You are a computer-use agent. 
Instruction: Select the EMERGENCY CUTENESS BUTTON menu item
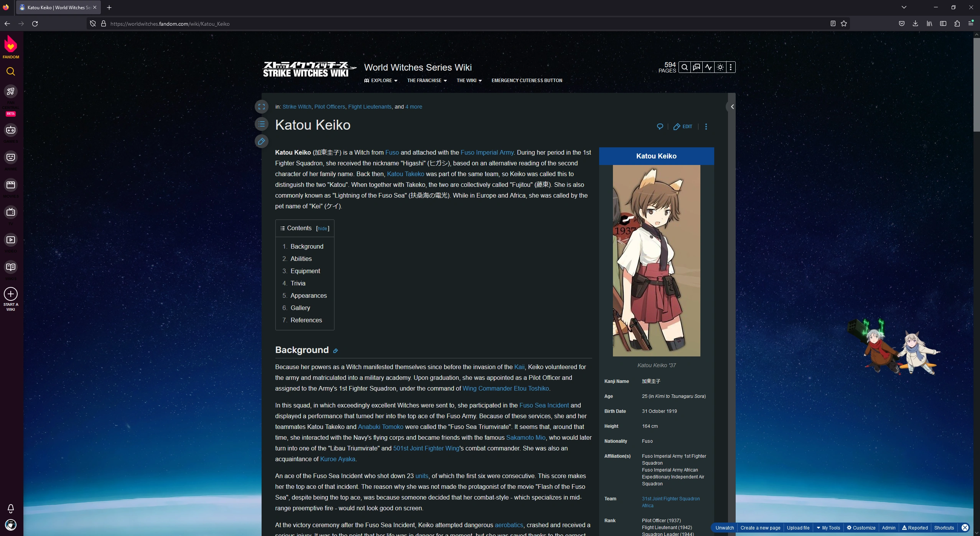pyautogui.click(x=526, y=81)
